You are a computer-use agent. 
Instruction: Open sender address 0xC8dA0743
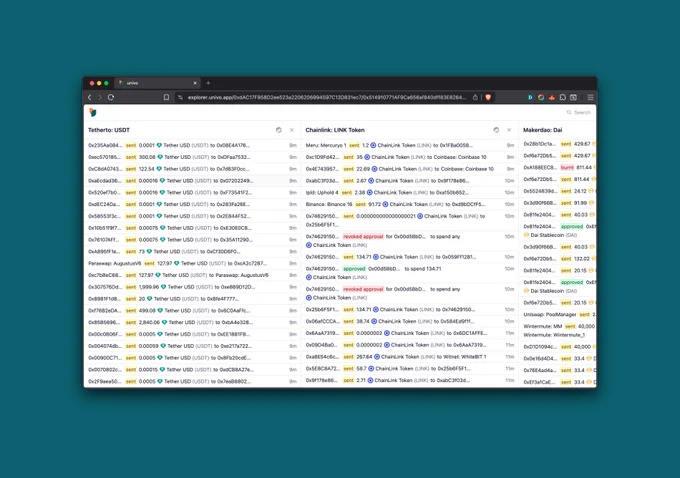click(105, 169)
